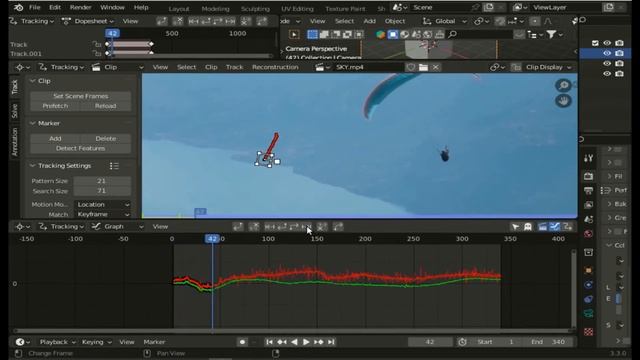Unlink the SKY.mp4 clip with X icon
The width and height of the screenshot is (640, 360).
(x=436, y=67)
